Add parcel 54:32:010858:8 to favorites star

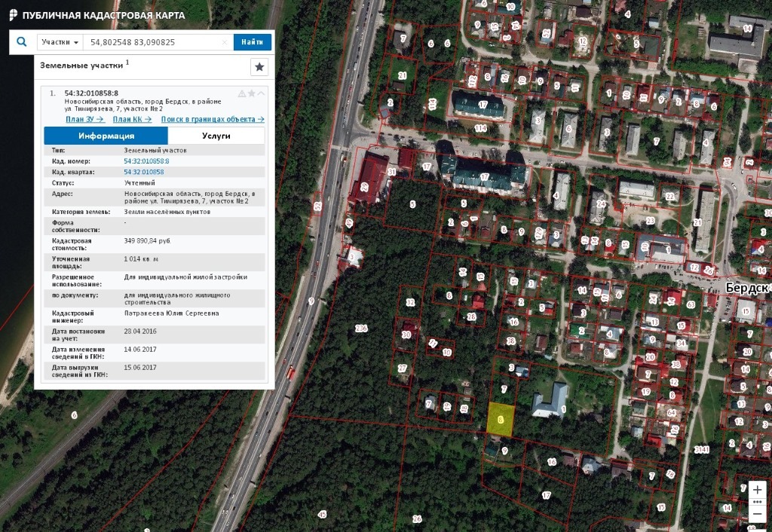tap(252, 93)
